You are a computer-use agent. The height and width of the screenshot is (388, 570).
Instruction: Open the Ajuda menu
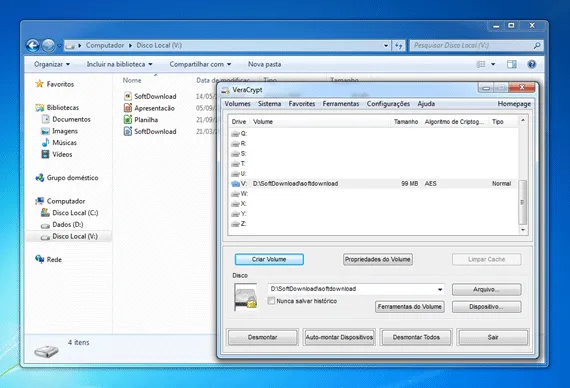(426, 104)
